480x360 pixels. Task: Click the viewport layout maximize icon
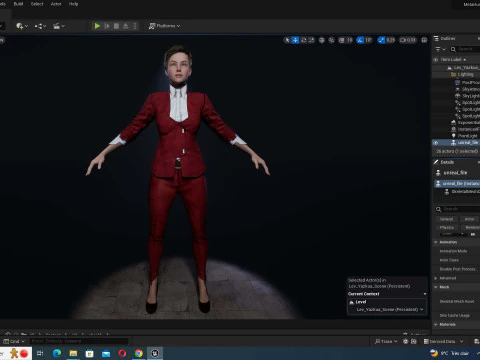[x=424, y=40]
